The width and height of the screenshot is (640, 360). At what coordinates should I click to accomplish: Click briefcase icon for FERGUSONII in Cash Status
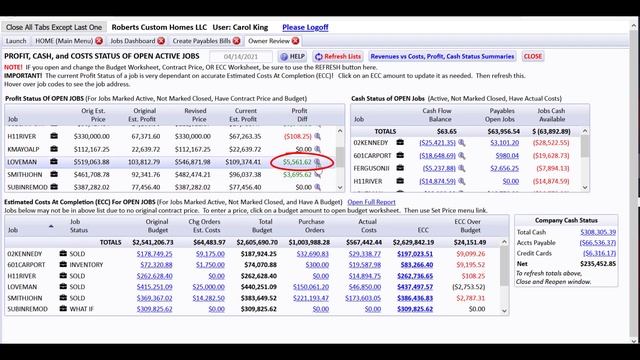(x=400, y=168)
